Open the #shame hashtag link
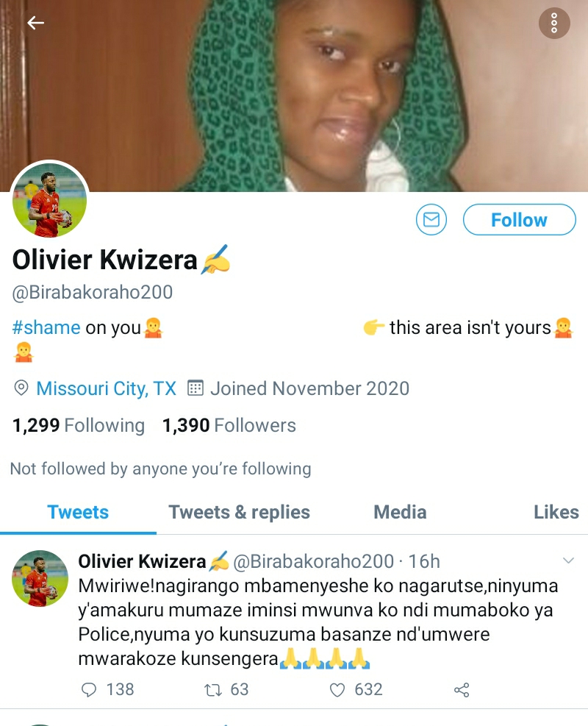The width and height of the screenshot is (588, 726). [x=46, y=328]
